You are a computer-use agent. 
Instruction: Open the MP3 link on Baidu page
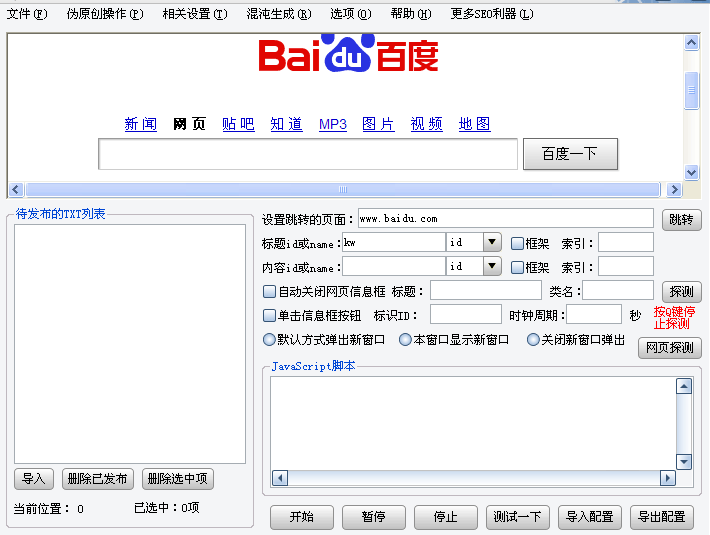pyautogui.click(x=333, y=124)
